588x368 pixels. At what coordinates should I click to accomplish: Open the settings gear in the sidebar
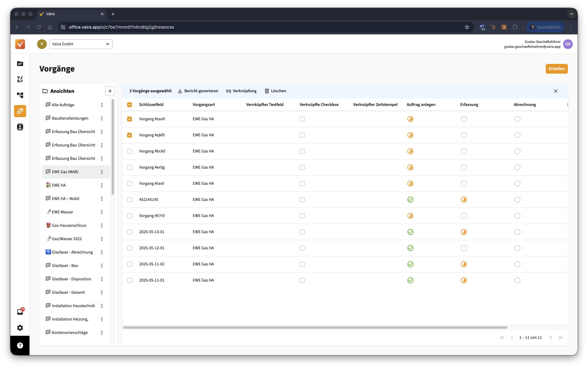[20, 328]
